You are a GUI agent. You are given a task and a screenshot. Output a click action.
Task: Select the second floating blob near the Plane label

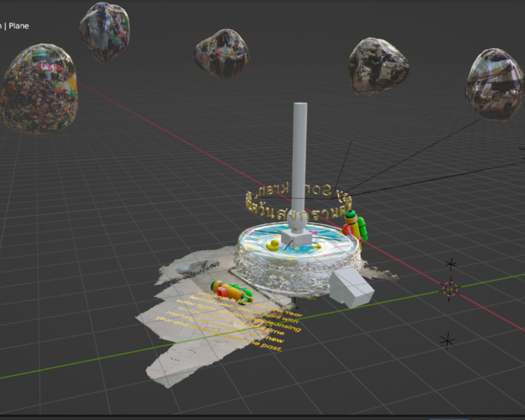pyautogui.click(x=104, y=32)
